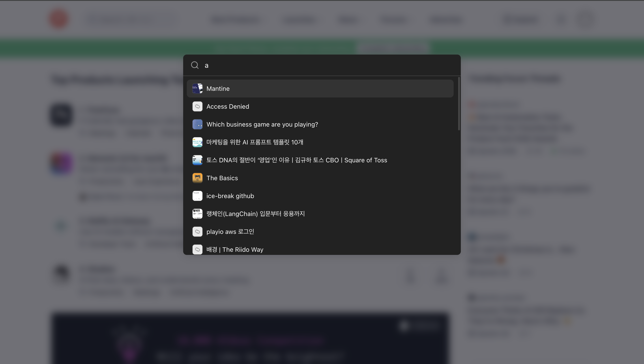
Task: Click the AI 프롬프트 템플릿 thumbnail image
Action: tap(197, 142)
